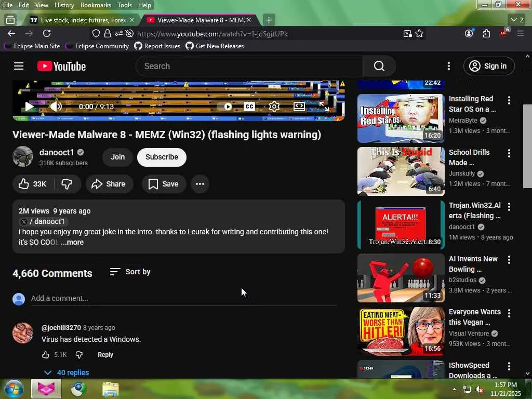The image size is (532, 399).
Task: Open the Bookmarks menu
Action: pos(96,5)
